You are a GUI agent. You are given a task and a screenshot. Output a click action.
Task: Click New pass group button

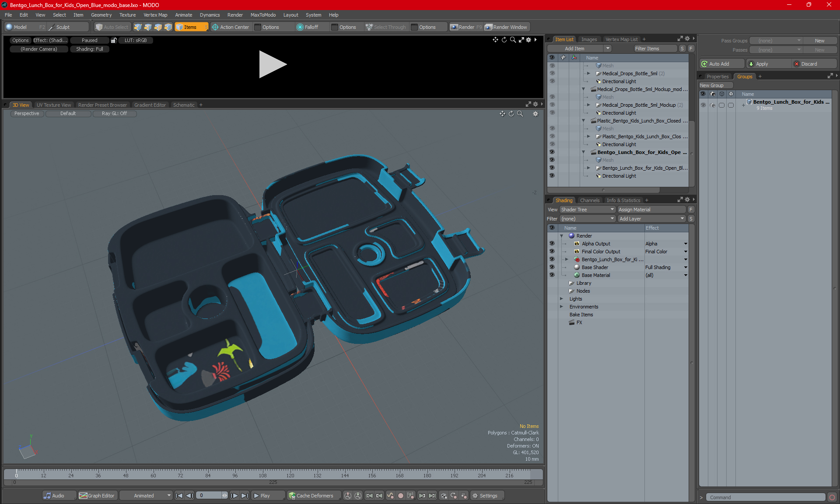click(x=819, y=41)
